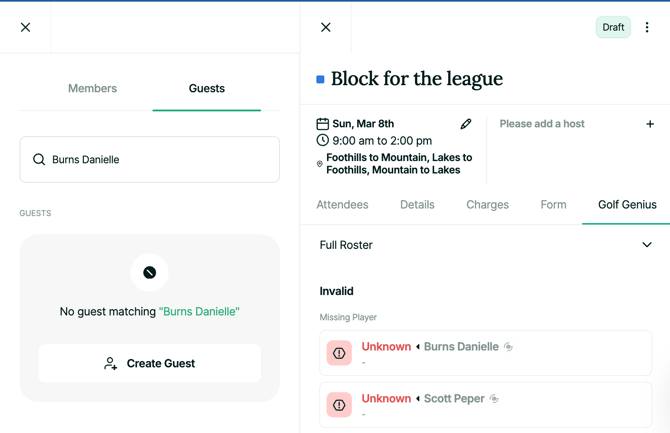This screenshot has height=433, width=670.
Task: Open the three-dot more options menu
Action: pyautogui.click(x=647, y=28)
